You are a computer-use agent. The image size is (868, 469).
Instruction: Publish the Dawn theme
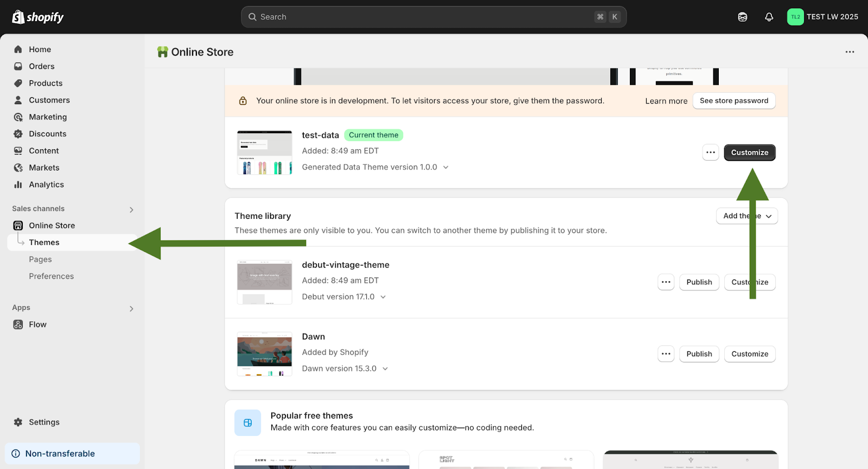[699, 354]
